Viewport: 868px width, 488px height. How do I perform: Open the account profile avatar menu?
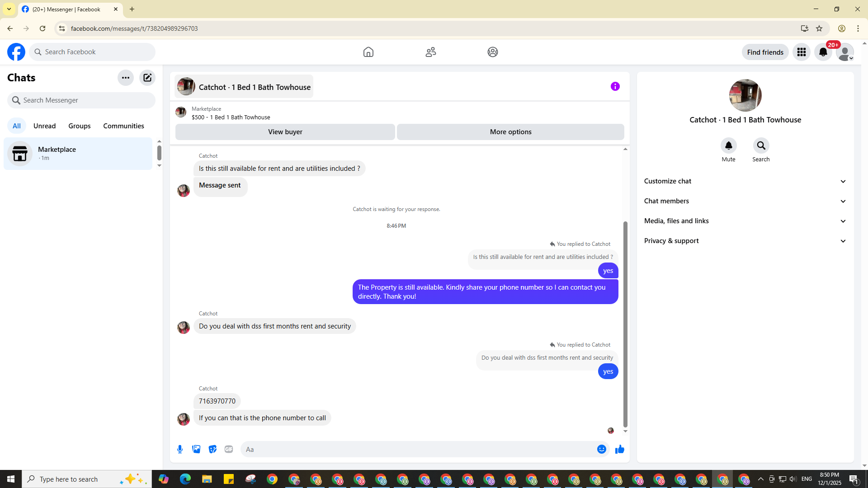click(x=845, y=52)
